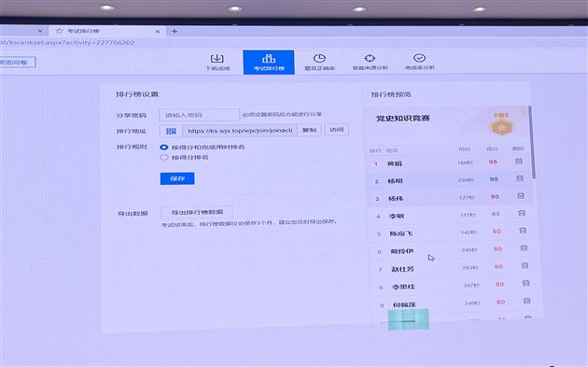
Task: Delete the rank 3 杨伟 entry
Action: click(521, 195)
